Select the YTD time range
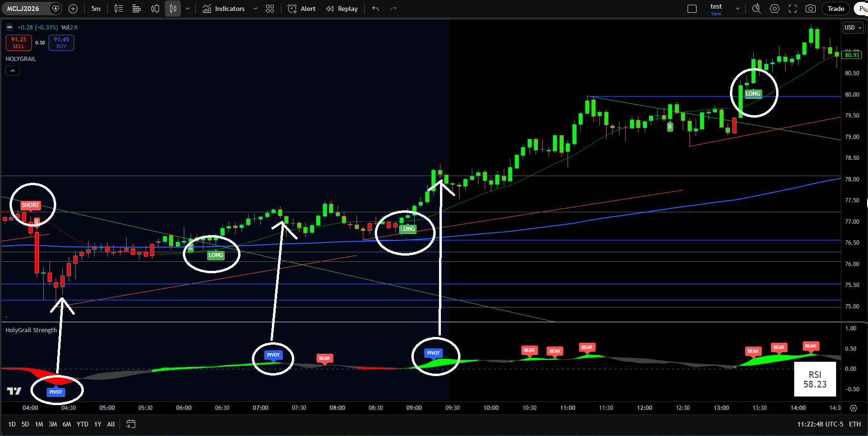 [82, 424]
